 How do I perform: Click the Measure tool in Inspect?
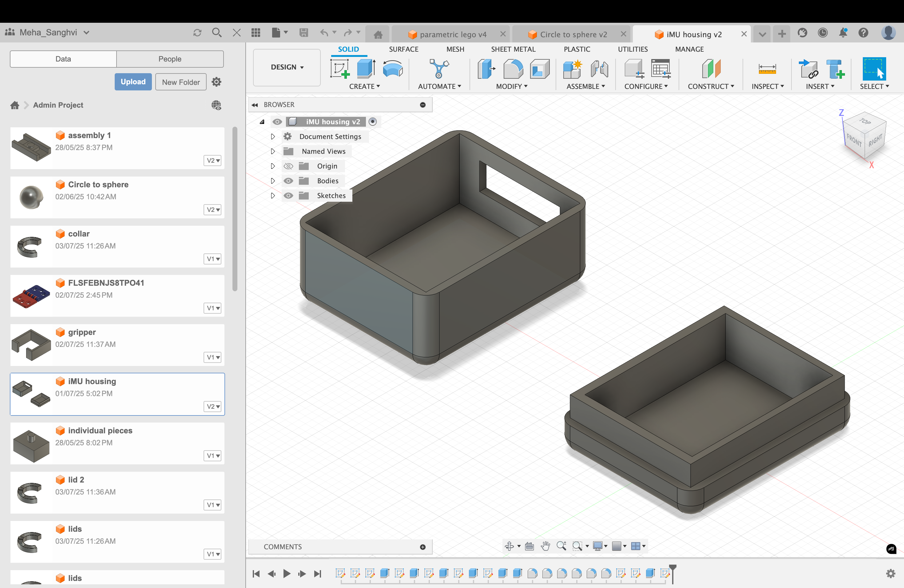pos(767,69)
